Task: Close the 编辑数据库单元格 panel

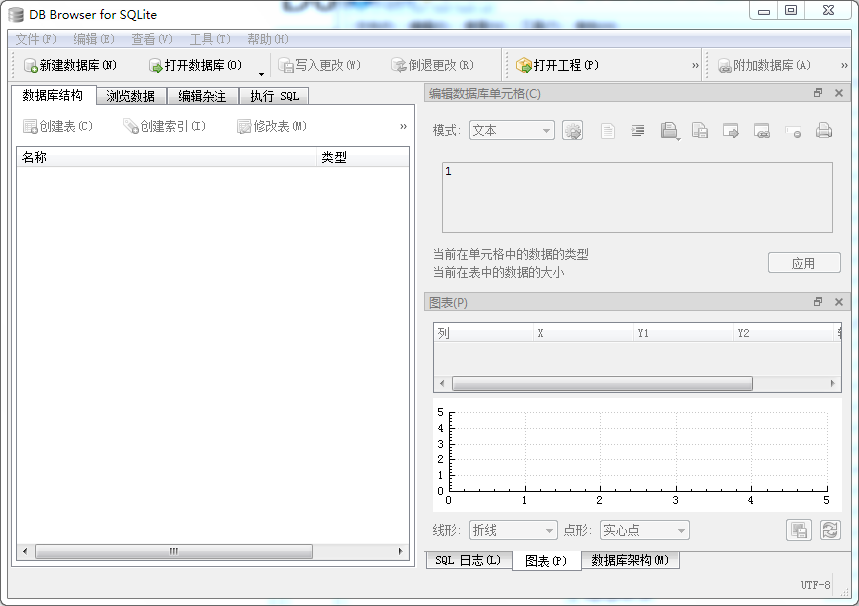Action: coord(839,93)
